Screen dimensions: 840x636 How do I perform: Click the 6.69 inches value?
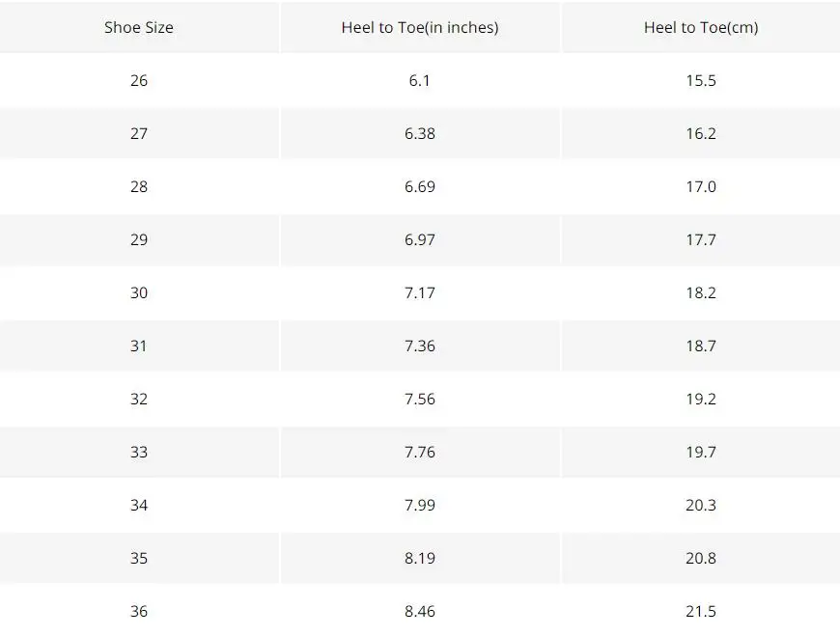click(x=420, y=186)
